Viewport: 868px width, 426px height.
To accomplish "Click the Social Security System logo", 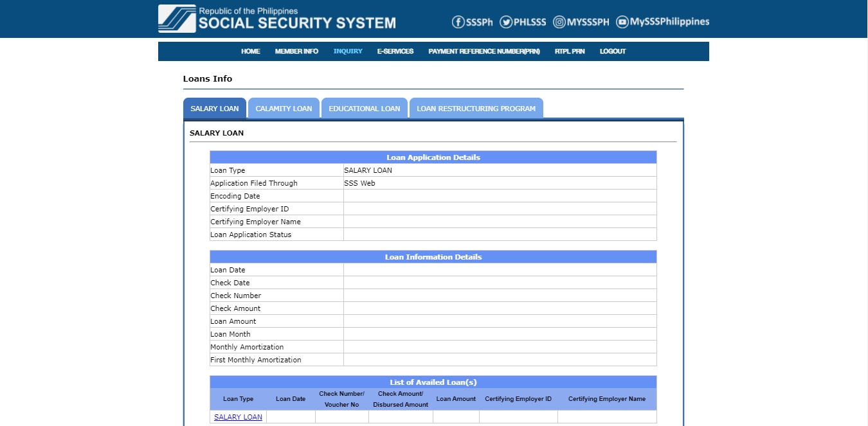I will (x=276, y=19).
